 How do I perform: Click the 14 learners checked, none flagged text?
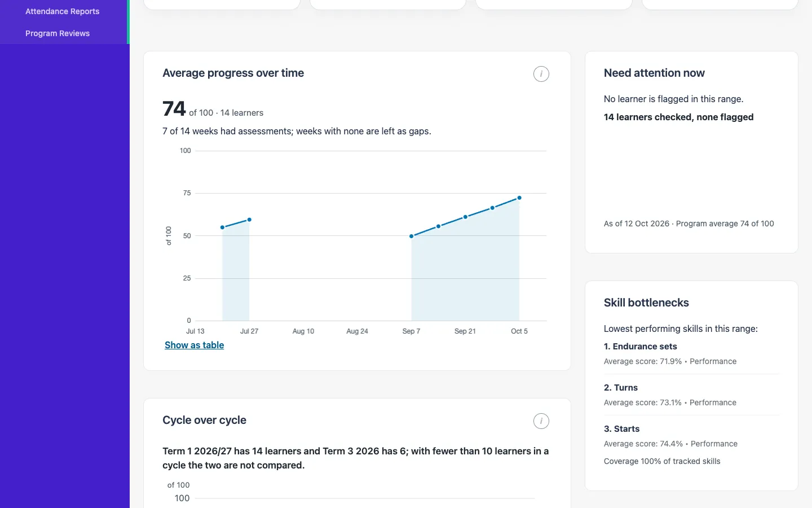pos(678,117)
